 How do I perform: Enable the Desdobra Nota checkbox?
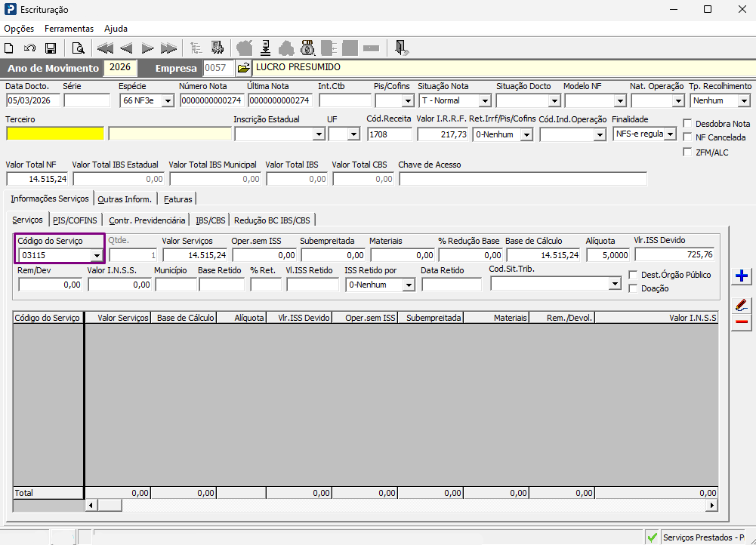pos(687,123)
